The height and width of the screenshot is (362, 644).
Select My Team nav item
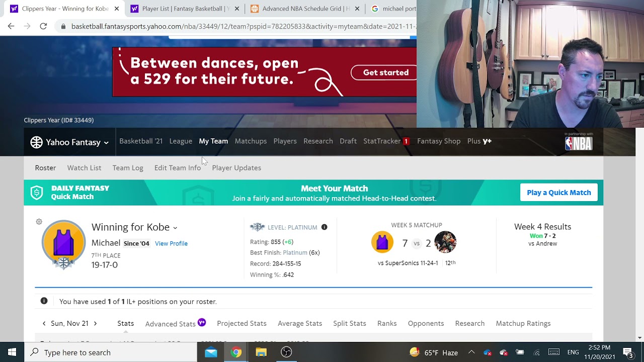(x=213, y=141)
